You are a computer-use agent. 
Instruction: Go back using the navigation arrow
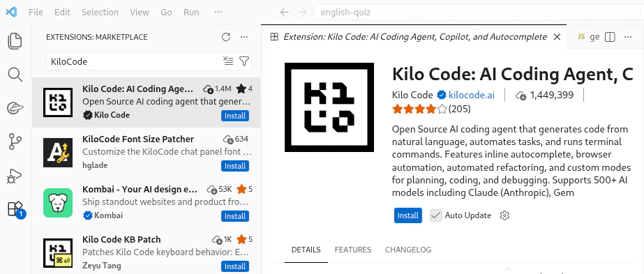click(284, 13)
